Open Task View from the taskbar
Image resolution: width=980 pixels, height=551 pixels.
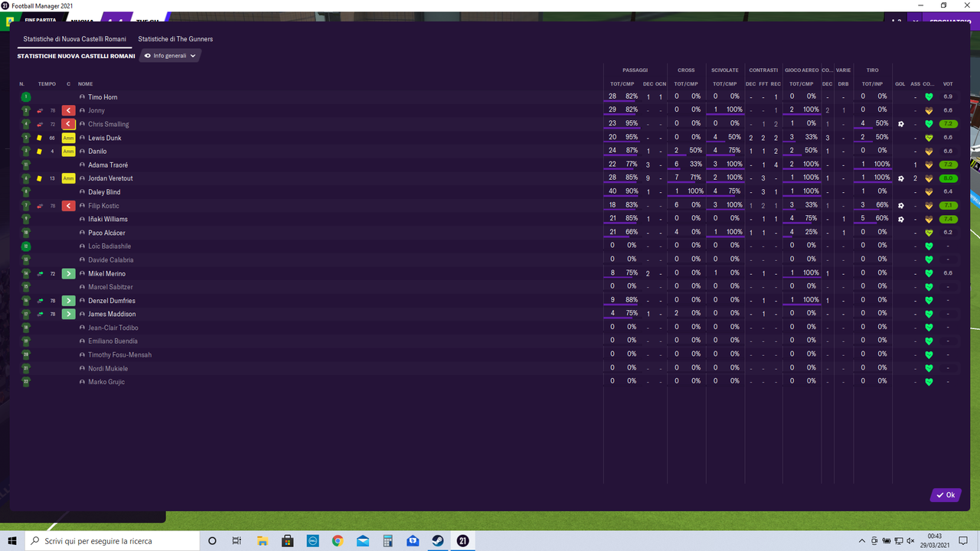(x=237, y=541)
